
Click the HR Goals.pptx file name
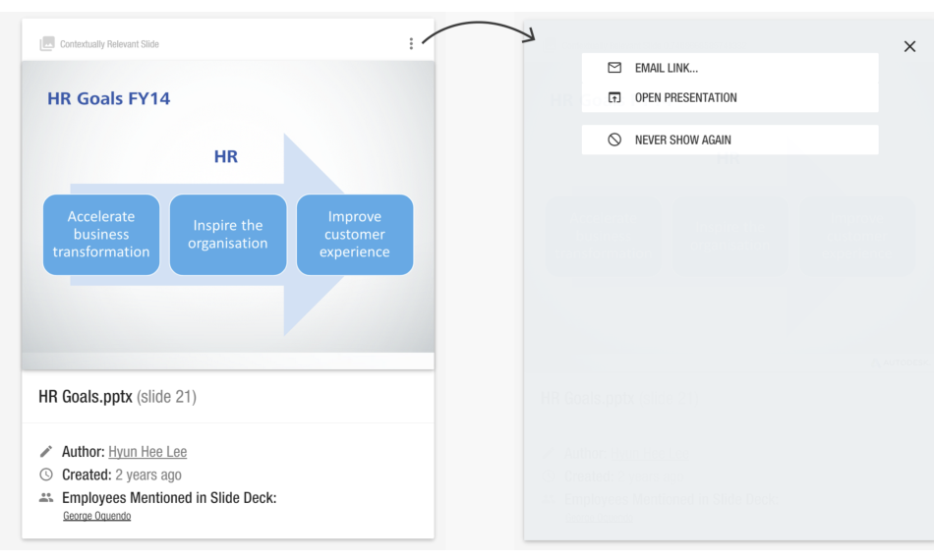pos(86,397)
